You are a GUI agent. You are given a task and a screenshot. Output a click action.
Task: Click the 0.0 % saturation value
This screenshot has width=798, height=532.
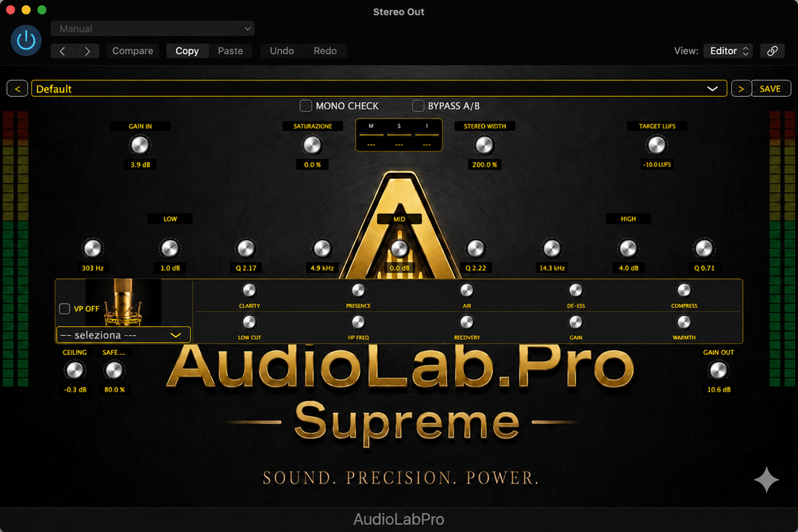click(x=313, y=165)
